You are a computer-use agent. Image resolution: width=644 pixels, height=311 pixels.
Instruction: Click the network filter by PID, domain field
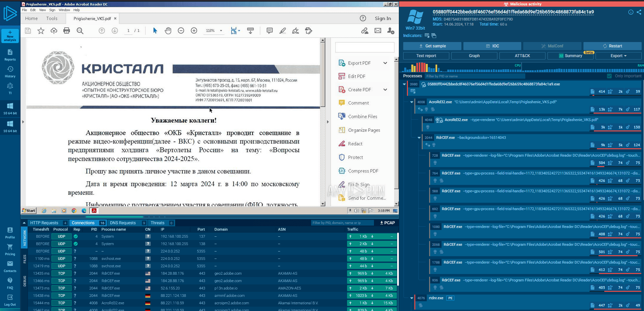click(342, 223)
